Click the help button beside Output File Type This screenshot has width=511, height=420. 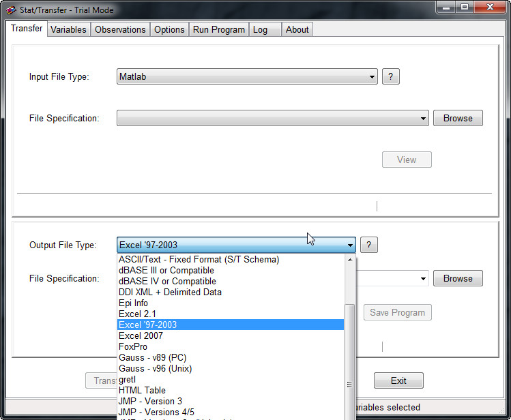coord(369,245)
